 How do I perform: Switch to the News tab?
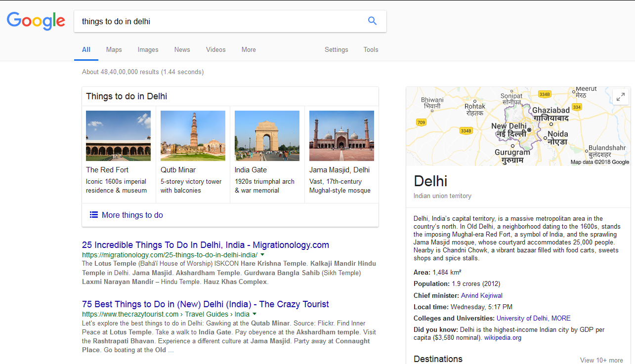(x=182, y=49)
